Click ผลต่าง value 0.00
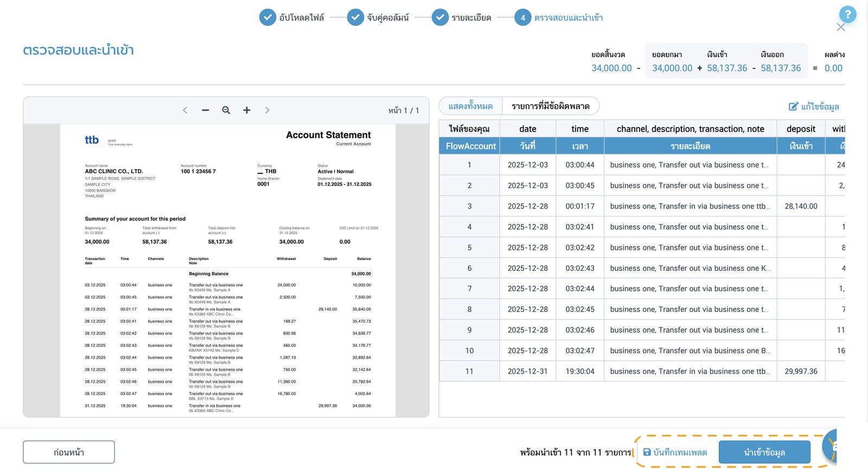This screenshot has height=475, width=868. click(x=833, y=68)
